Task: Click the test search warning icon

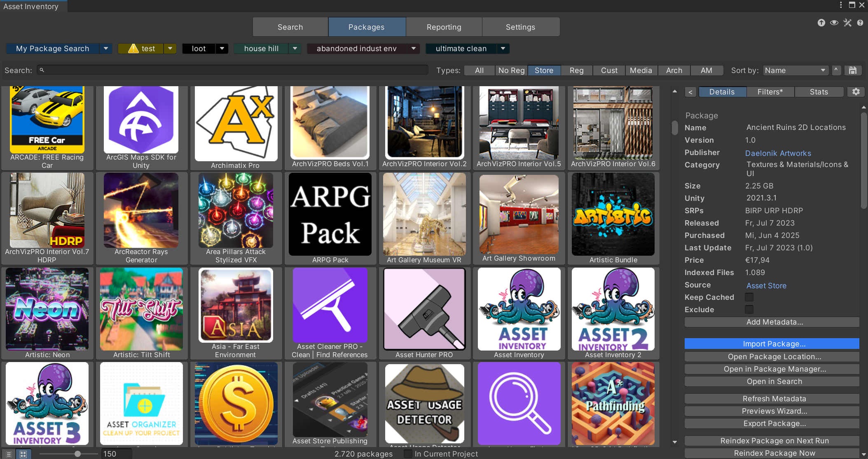Action: [133, 49]
